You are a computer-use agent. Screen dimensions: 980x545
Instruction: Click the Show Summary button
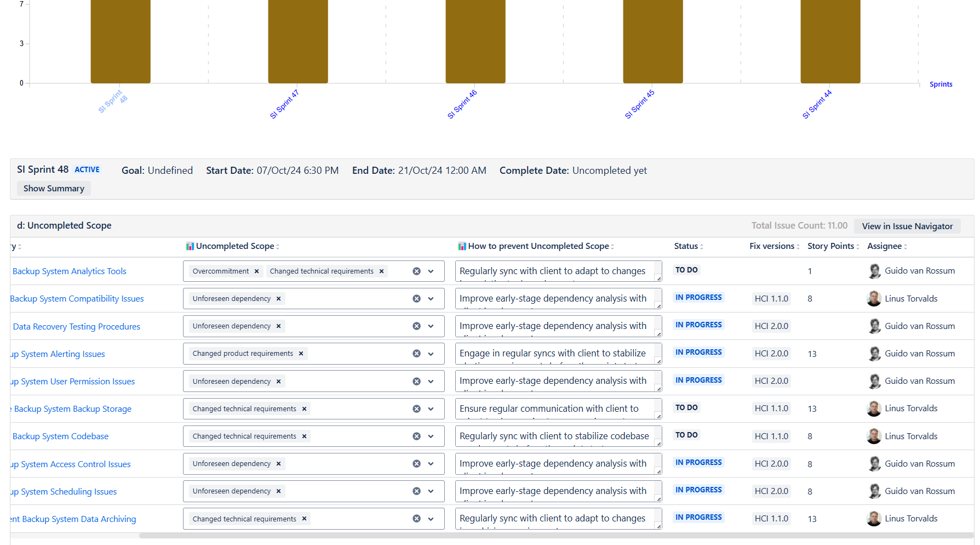(53, 188)
